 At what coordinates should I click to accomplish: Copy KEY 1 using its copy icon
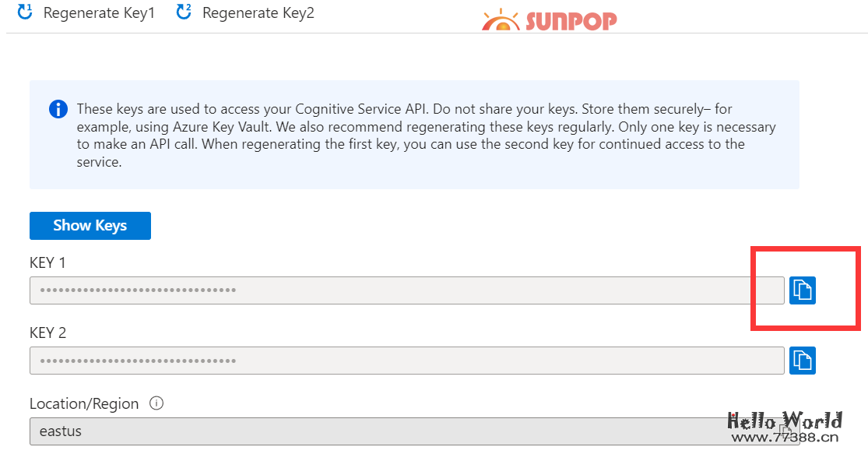802,290
